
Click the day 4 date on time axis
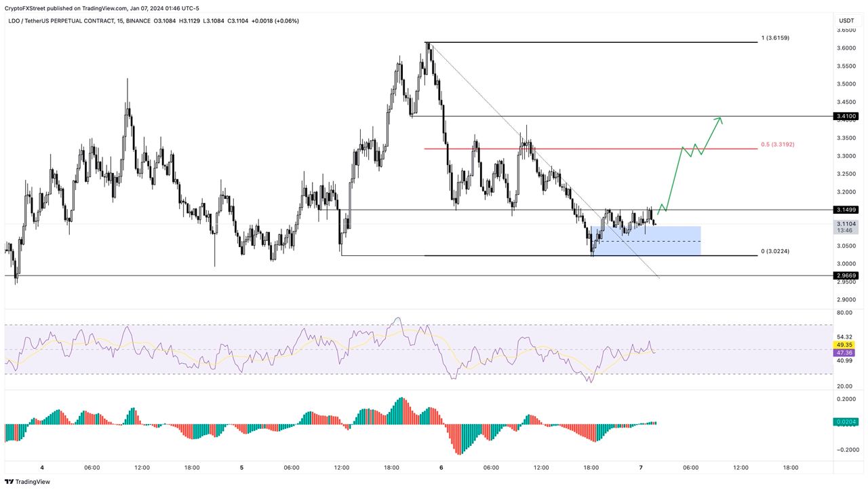42,468
